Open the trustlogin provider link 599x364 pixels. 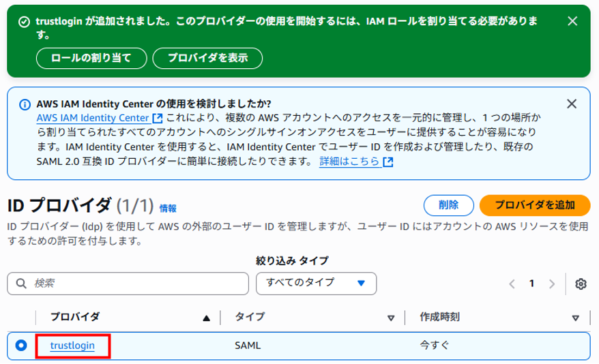pyautogui.click(x=72, y=346)
